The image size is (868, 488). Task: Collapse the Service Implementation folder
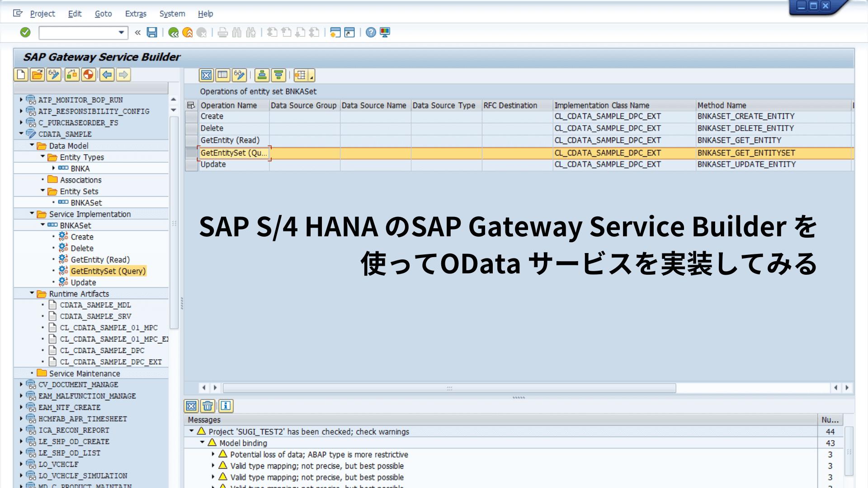(32, 213)
